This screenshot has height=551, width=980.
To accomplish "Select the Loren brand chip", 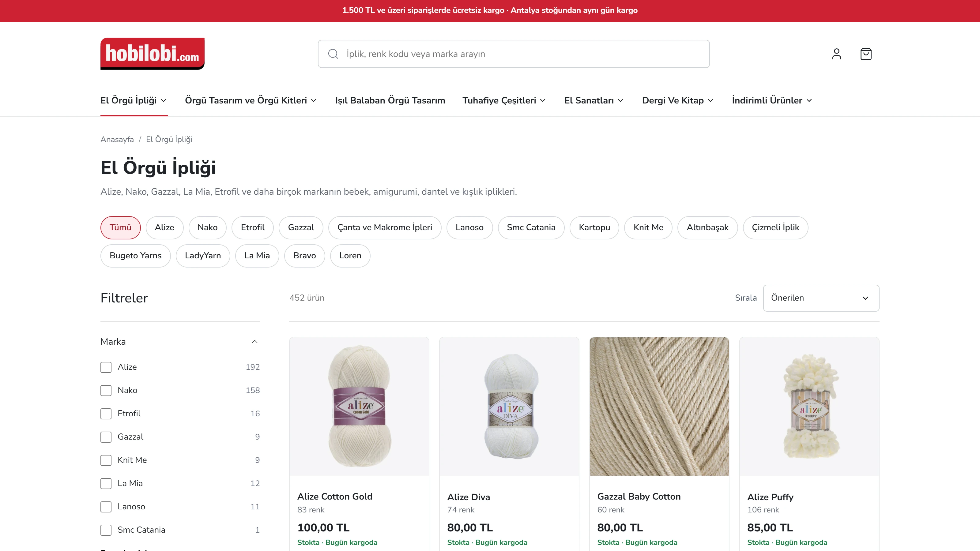I will [x=350, y=256].
